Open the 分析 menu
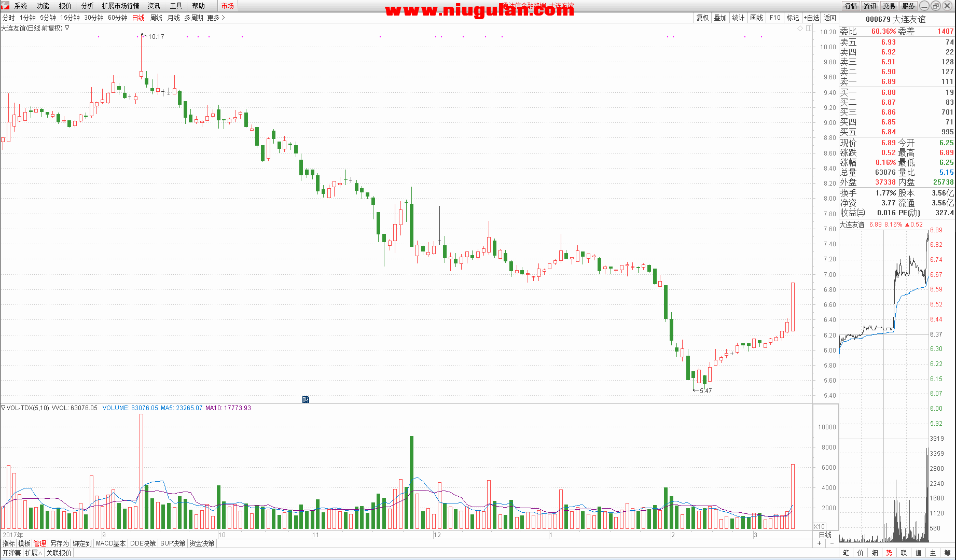 tap(88, 6)
